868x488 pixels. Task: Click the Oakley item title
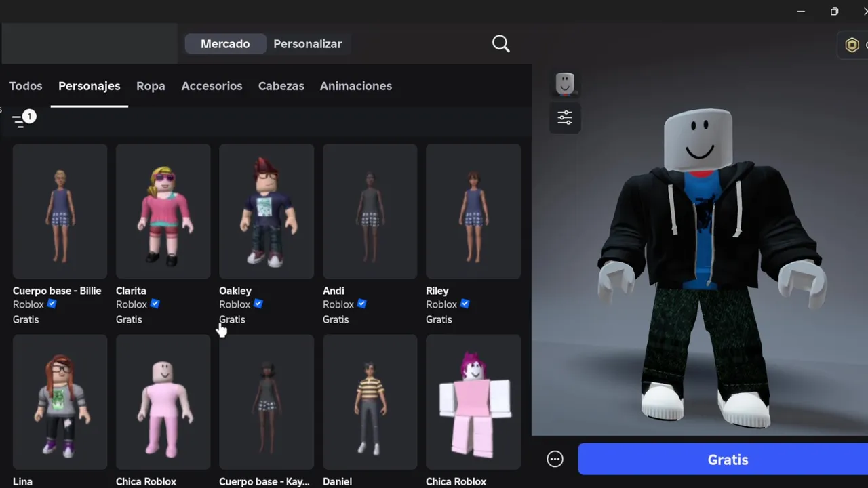click(235, 291)
